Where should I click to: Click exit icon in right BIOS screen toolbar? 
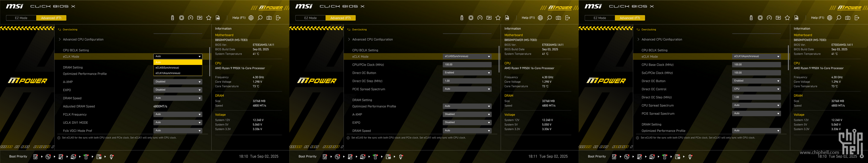(857, 18)
